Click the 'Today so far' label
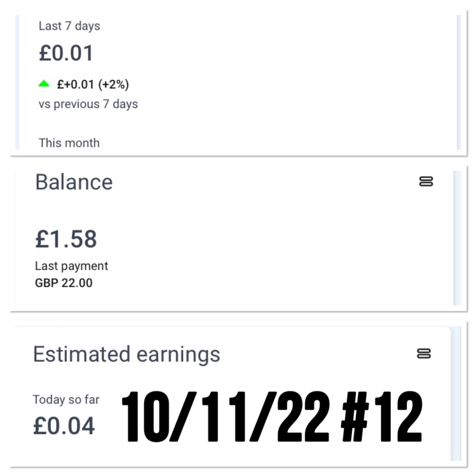476x476 pixels. (66, 400)
